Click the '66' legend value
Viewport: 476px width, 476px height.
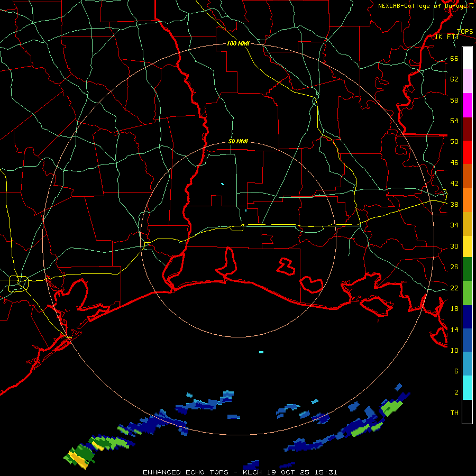coord(454,58)
